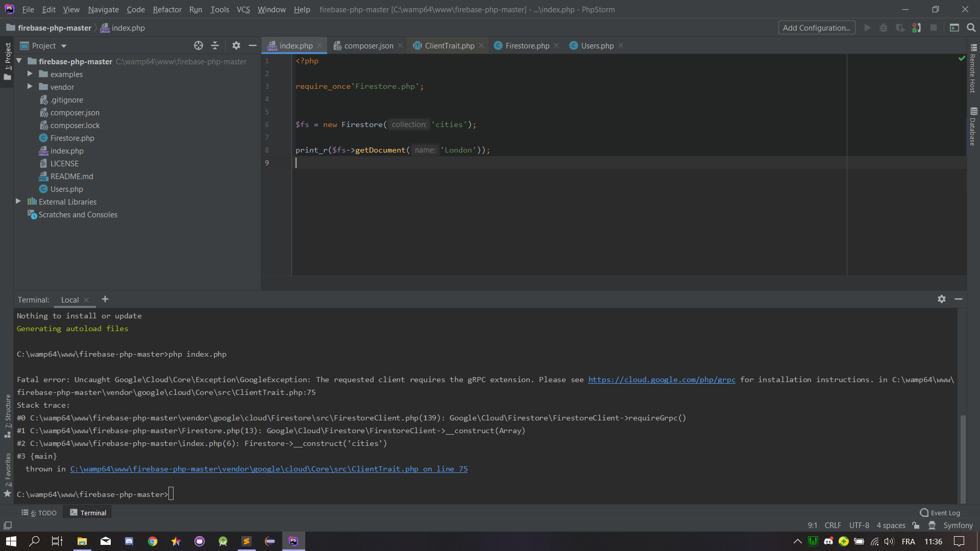
Task: Run with coverage using the shield icon
Action: point(900,28)
